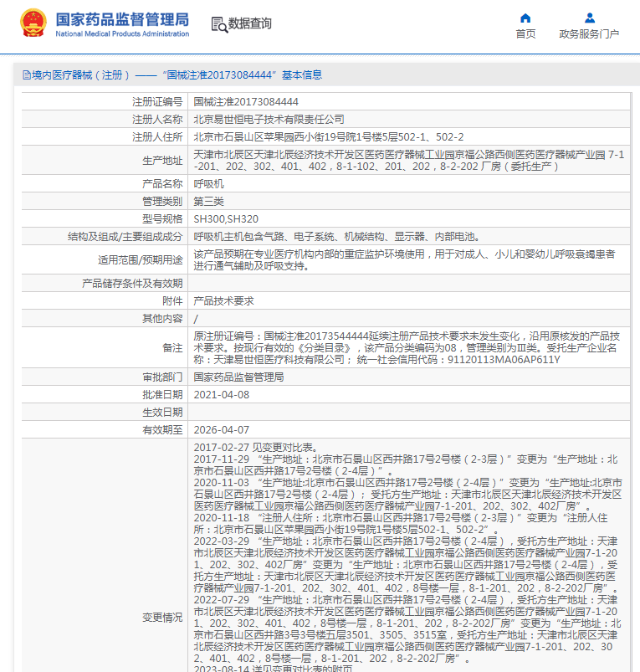Click the model value SH300,SH320
The width and height of the screenshot is (640, 672).
point(226,219)
